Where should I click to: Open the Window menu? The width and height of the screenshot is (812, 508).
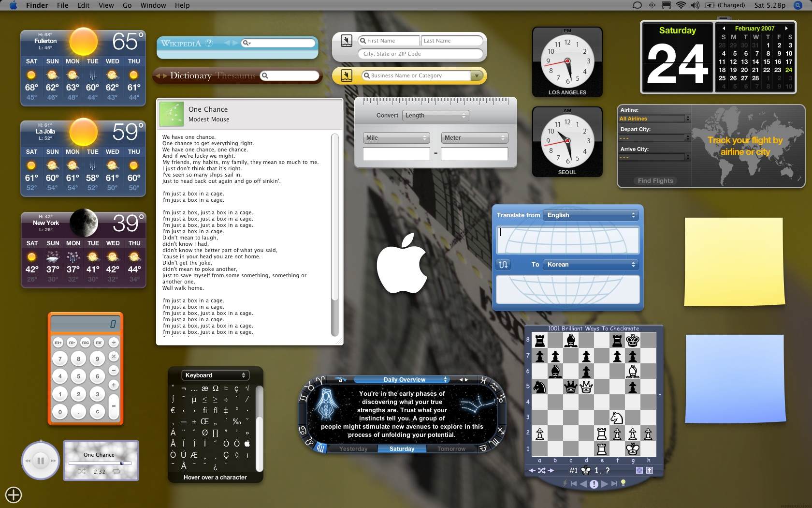click(153, 5)
